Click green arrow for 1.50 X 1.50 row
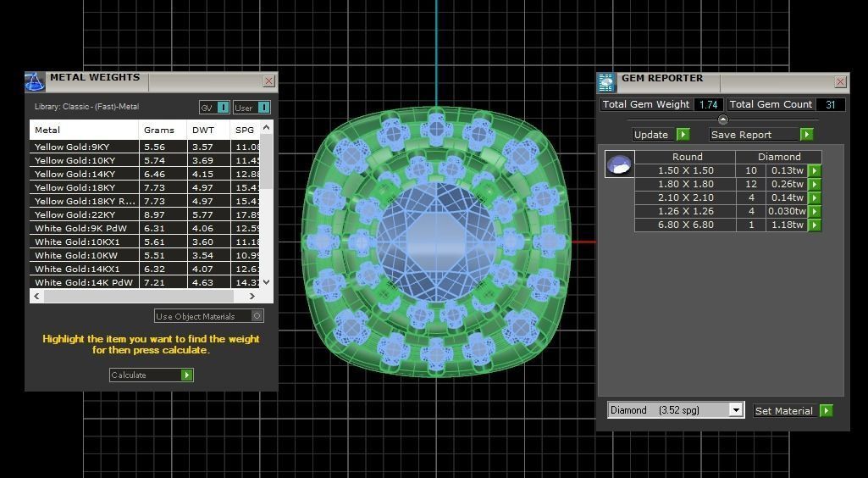Image resolution: width=868 pixels, height=478 pixels. click(x=815, y=170)
